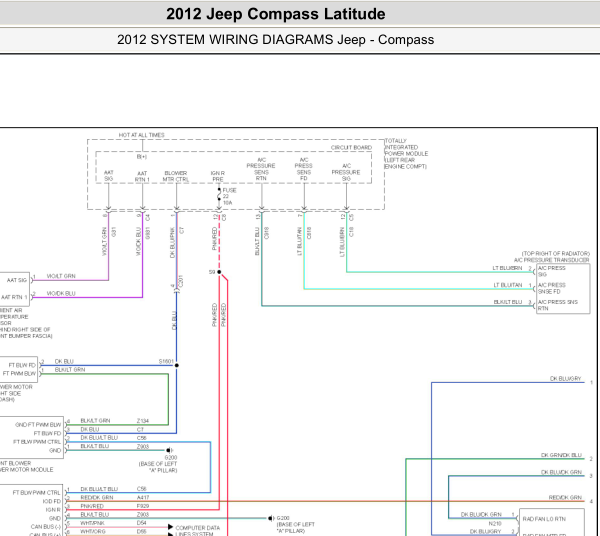This screenshot has width=600, height=536.
Task: Click the 'D54' circuit code
Action: pos(142,523)
